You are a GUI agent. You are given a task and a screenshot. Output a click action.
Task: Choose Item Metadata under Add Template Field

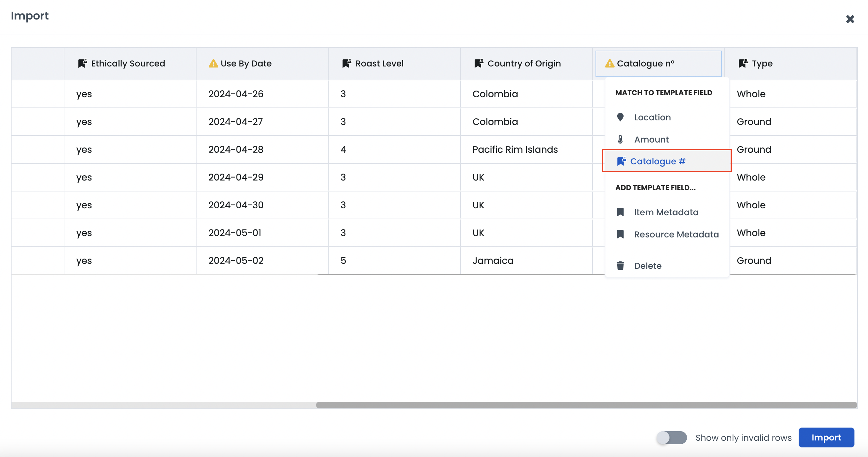[666, 212]
